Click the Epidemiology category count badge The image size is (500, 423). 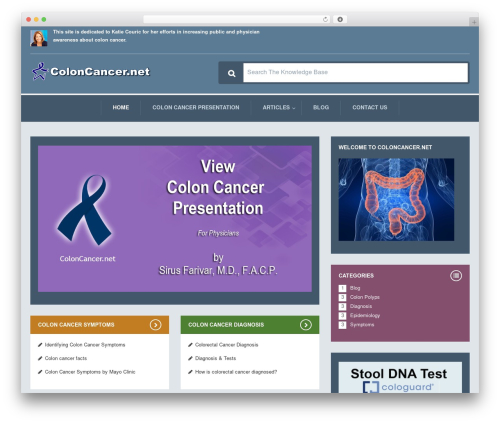point(342,315)
